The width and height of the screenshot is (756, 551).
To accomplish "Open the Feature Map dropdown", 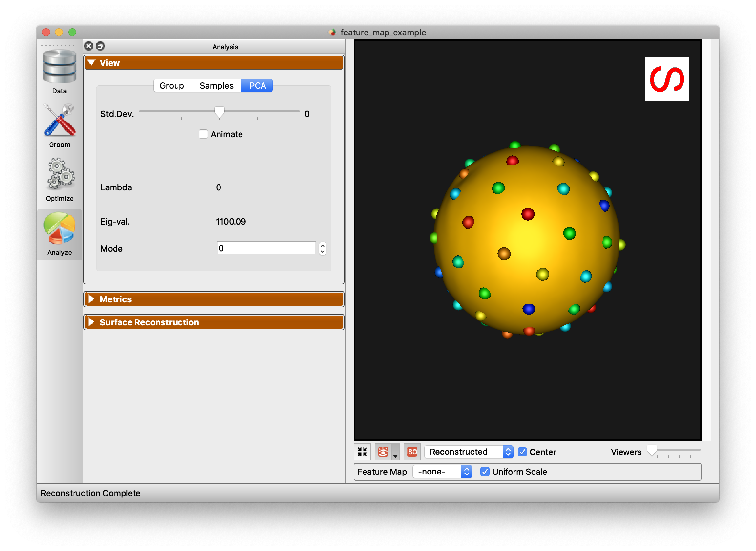I will 442,472.
